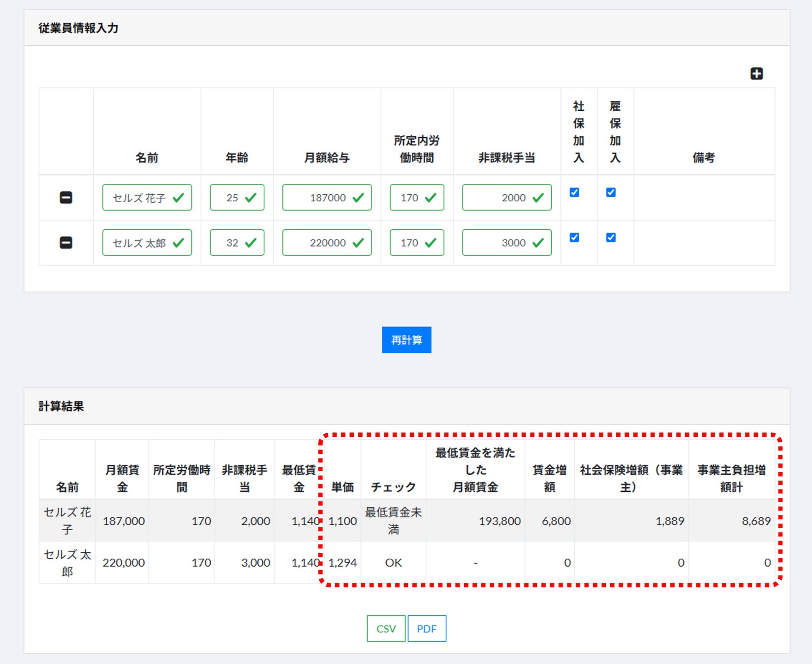812x664 pixels.
Task: Click the 1,294 unit price value
Action: [343, 563]
